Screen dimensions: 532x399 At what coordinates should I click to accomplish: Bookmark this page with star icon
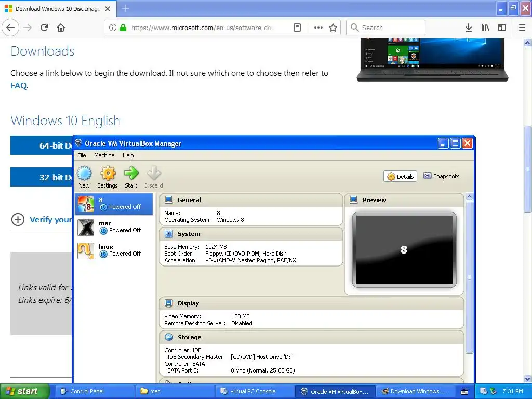[x=333, y=28]
